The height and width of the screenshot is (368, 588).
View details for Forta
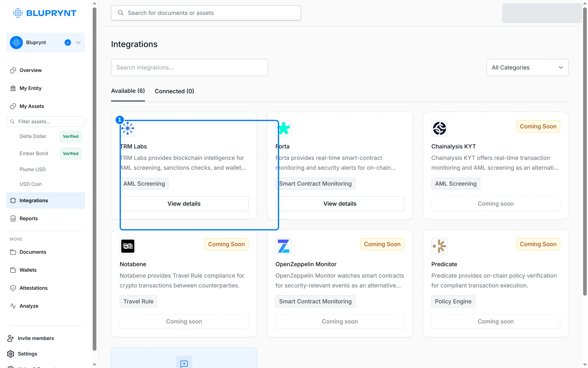tap(340, 204)
